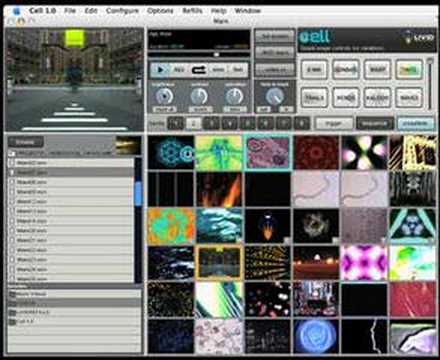
Task: Select the Cell 1.0 folder icon
Action: (13, 322)
